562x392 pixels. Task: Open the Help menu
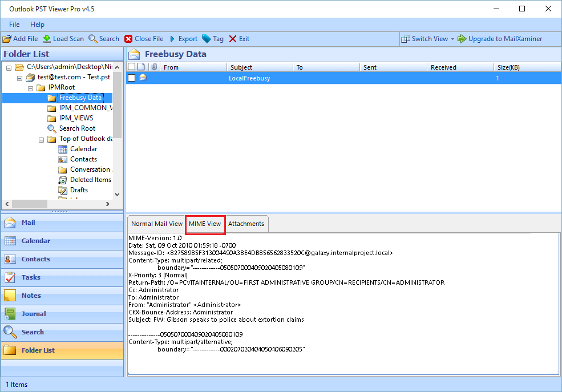tap(37, 25)
